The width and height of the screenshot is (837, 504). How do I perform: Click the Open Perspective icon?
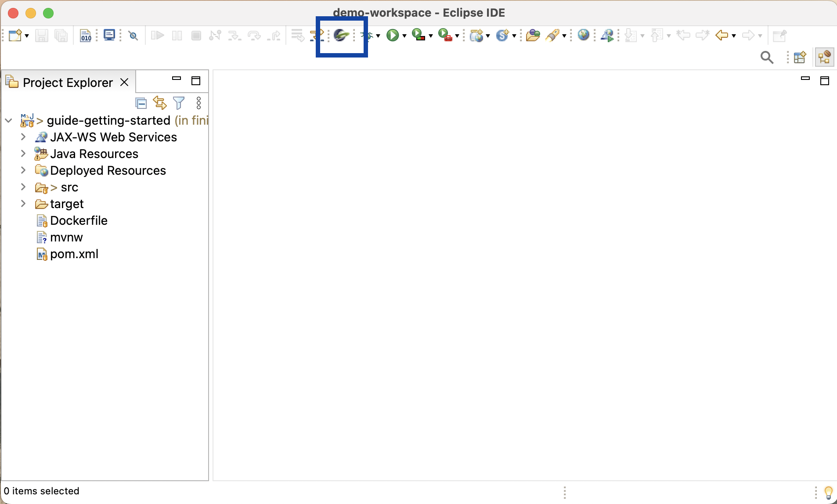800,57
